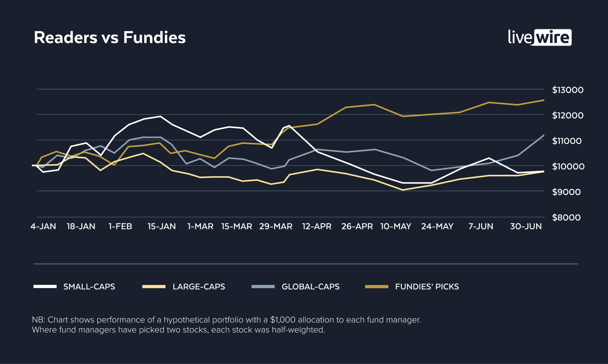Click the 12-APR date label
The height and width of the screenshot is (364, 608).
tap(317, 226)
